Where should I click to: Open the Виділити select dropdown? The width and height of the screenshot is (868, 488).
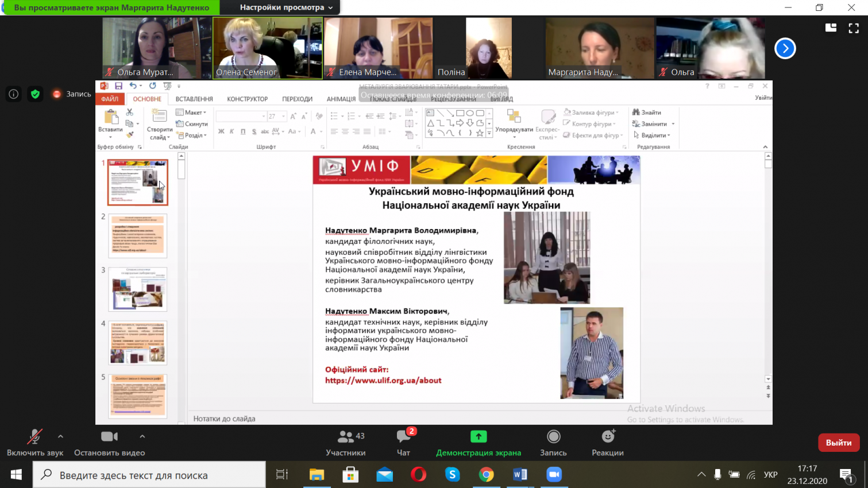point(652,135)
